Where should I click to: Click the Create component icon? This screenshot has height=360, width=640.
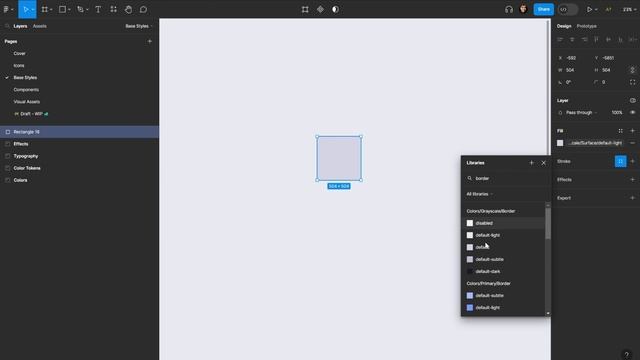(x=320, y=9)
